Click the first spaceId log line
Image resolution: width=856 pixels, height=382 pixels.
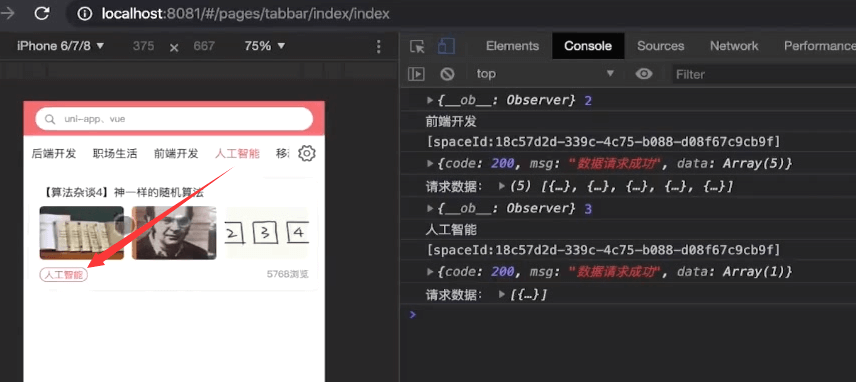pyautogui.click(x=603, y=142)
